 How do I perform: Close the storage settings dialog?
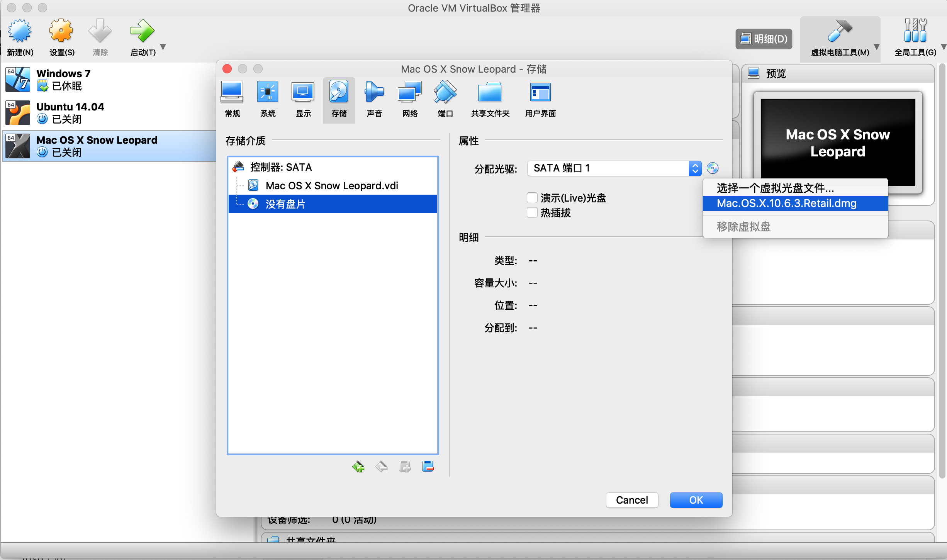[x=227, y=69]
